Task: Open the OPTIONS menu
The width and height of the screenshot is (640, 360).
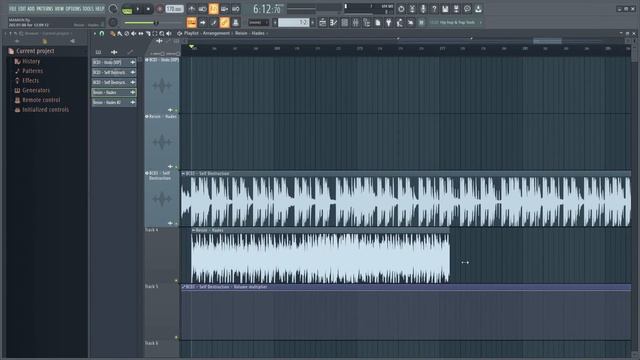Action: click(73, 9)
